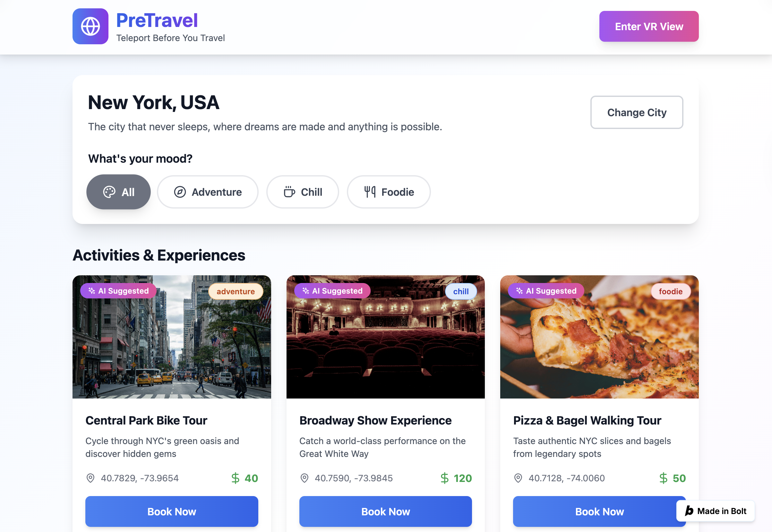Click the location pin beside 40.7590, -73.9845

304,478
